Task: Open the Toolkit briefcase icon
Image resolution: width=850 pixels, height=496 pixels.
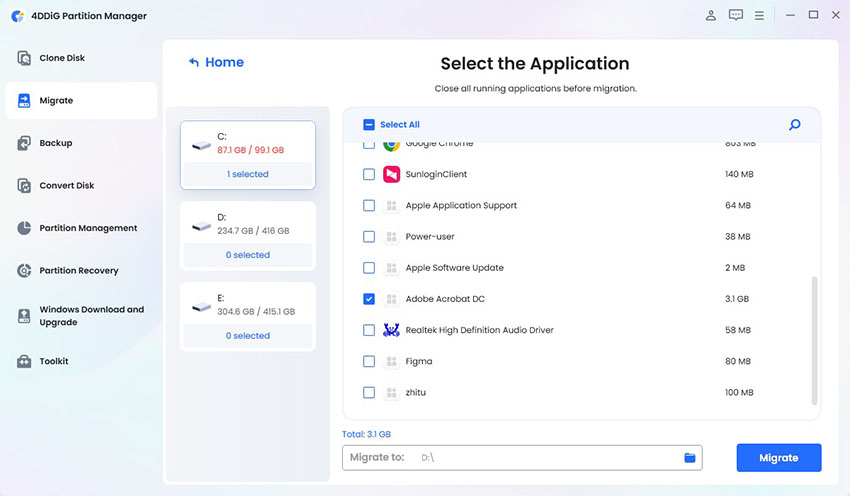Action: point(24,361)
